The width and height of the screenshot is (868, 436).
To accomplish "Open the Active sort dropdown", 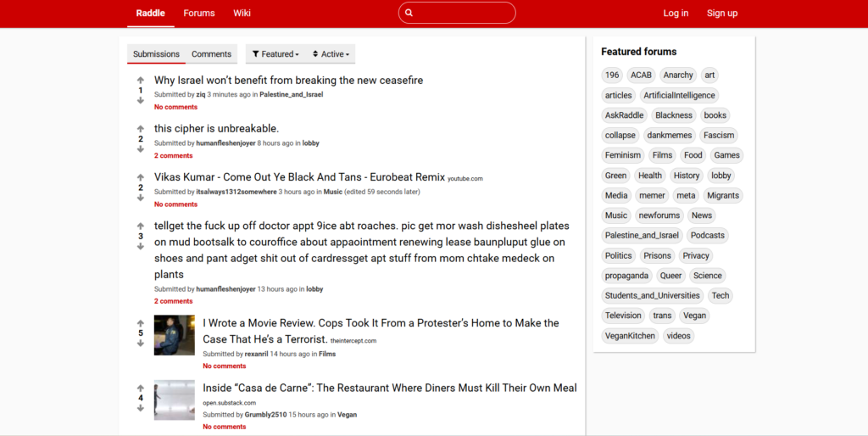I will pyautogui.click(x=331, y=54).
